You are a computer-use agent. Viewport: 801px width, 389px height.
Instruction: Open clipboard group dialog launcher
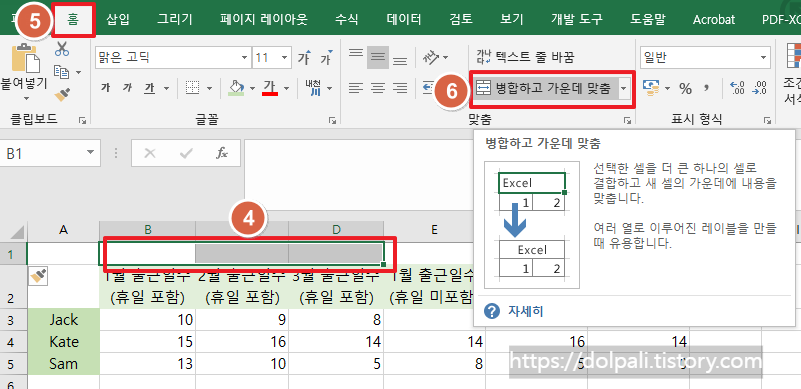pos(82,121)
